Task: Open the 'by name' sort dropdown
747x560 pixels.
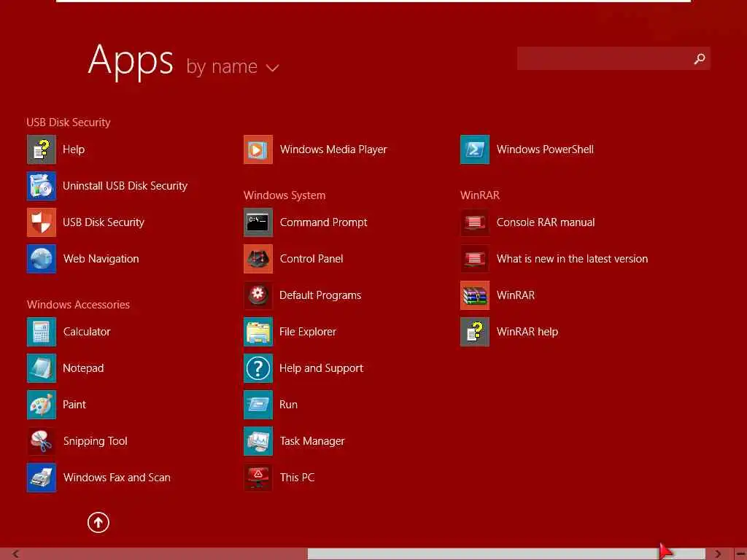Action: pyautogui.click(x=233, y=66)
